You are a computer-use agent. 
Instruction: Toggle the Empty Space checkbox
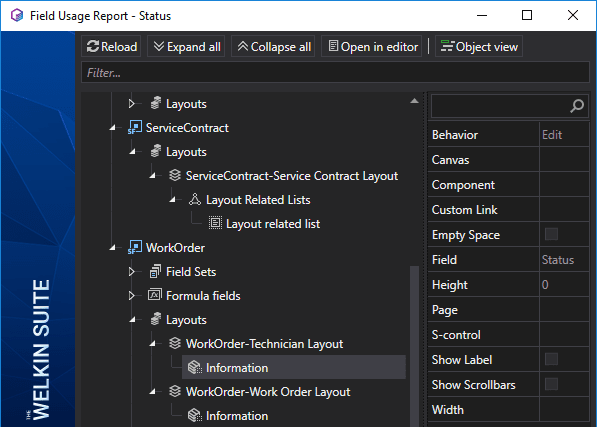(551, 234)
